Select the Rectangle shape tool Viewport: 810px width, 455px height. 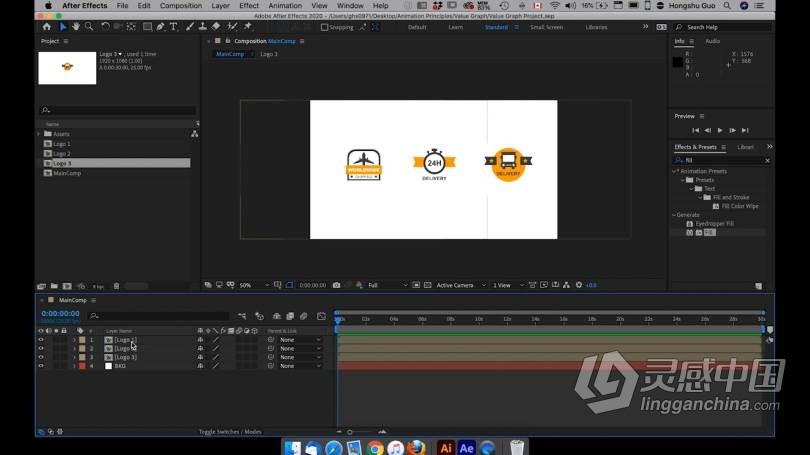click(x=147, y=27)
